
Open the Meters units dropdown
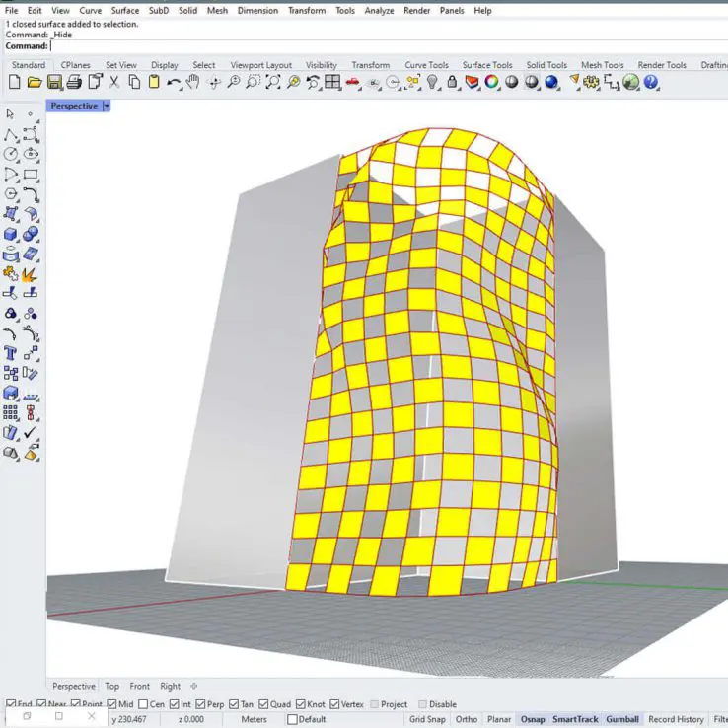point(254,719)
